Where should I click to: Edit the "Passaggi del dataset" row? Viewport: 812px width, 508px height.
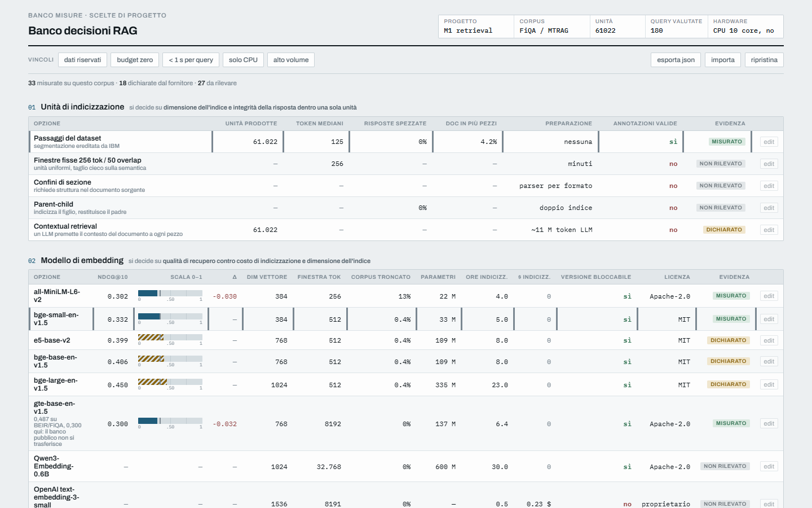pyautogui.click(x=769, y=142)
